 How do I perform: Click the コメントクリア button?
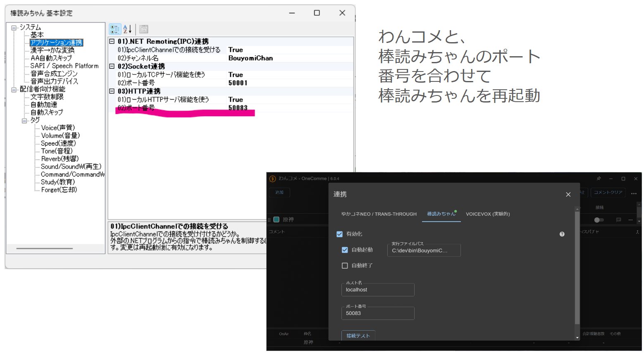608,192
